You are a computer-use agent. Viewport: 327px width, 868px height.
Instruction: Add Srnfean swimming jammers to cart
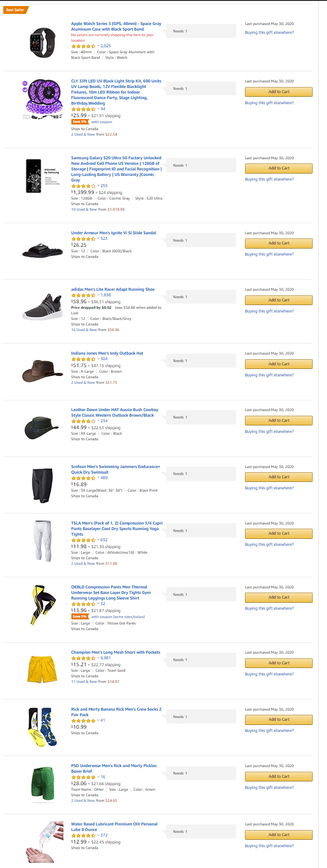(x=279, y=477)
